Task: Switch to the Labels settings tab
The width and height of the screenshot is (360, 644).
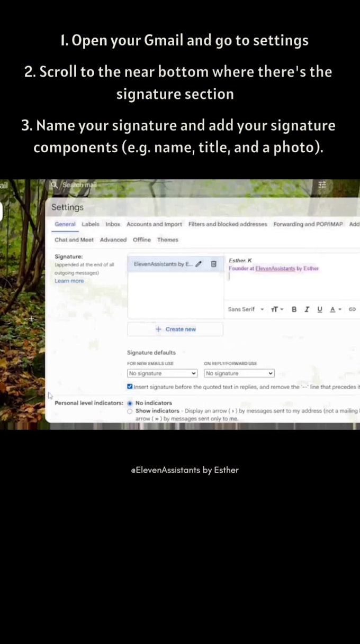Action: click(91, 224)
